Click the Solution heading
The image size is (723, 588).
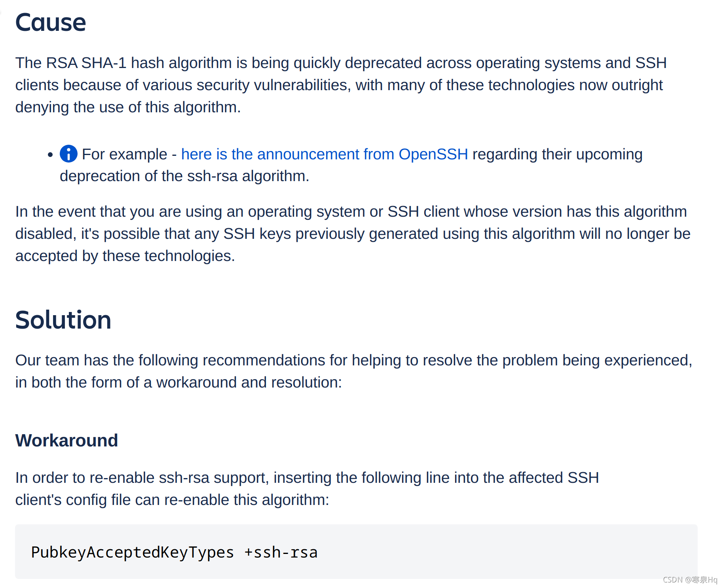coord(63,320)
